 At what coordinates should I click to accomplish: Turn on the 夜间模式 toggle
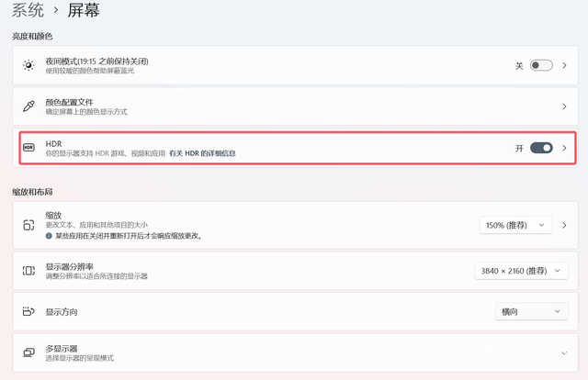[541, 65]
